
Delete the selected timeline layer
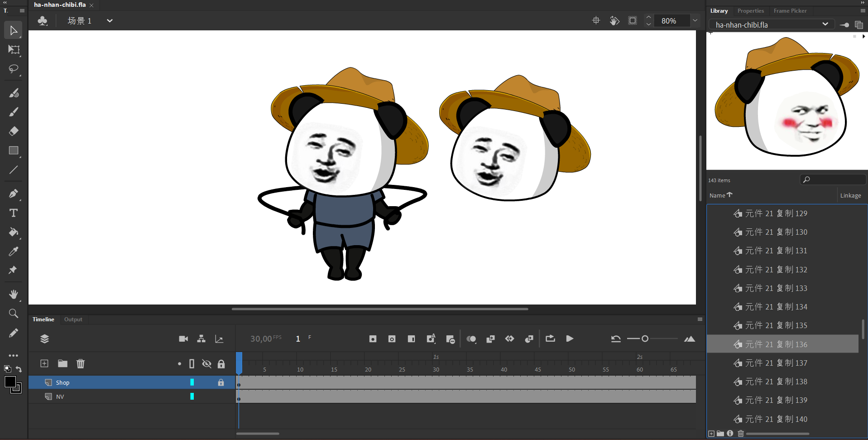click(81, 363)
